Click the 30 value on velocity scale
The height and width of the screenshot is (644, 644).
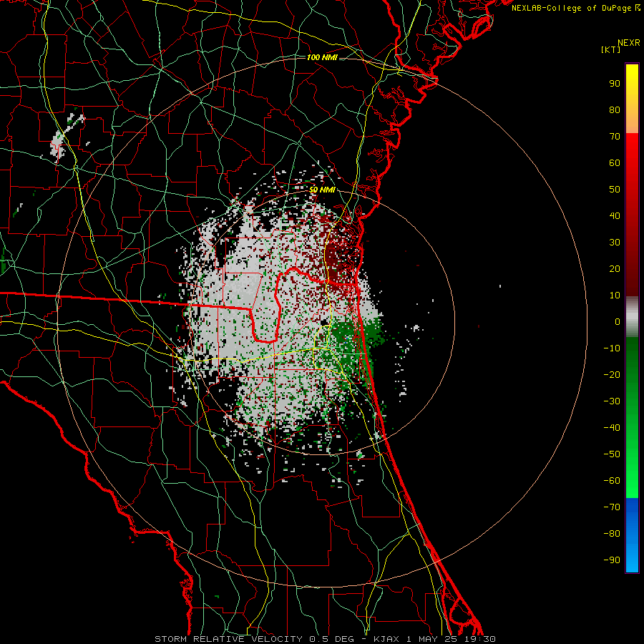tap(615, 243)
